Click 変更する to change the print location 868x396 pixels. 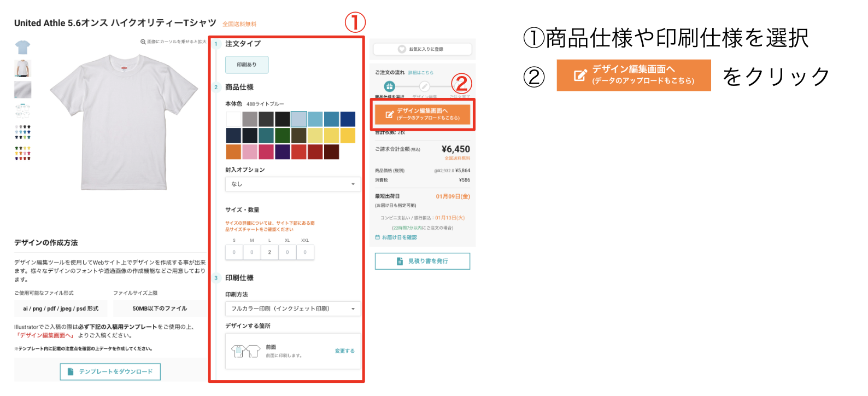coord(345,351)
